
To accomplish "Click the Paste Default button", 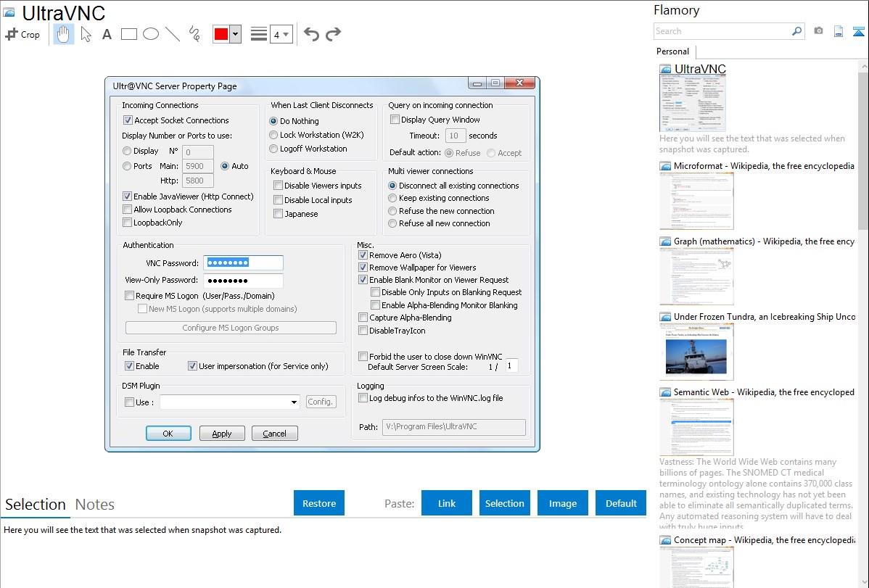I will pyautogui.click(x=621, y=503).
